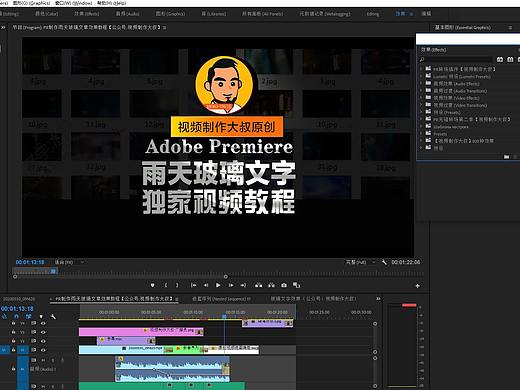520x390 pixels.
Task: Open the timeline tabs overflow chevron
Action: point(378,299)
